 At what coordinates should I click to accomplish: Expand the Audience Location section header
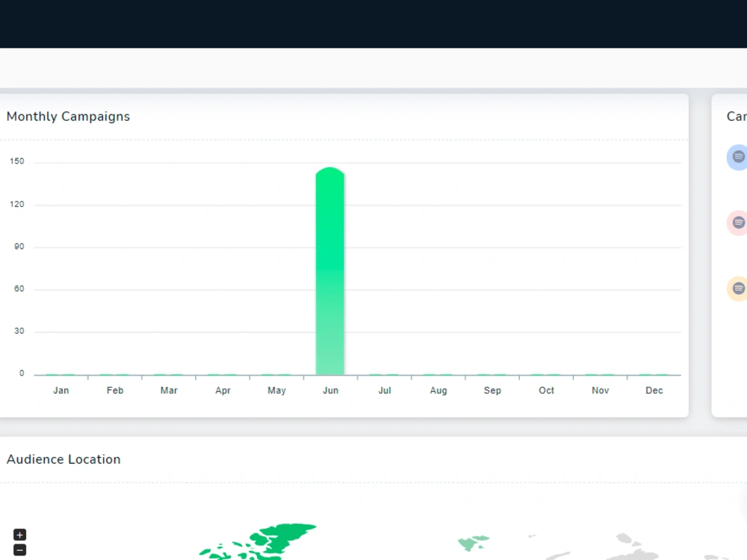click(x=63, y=459)
